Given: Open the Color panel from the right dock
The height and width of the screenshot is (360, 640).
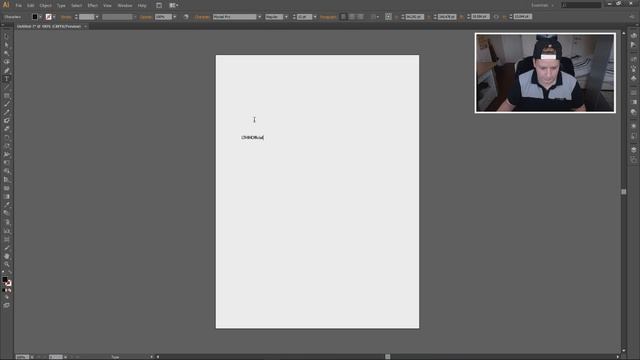Looking at the screenshot, I should [x=633, y=36].
